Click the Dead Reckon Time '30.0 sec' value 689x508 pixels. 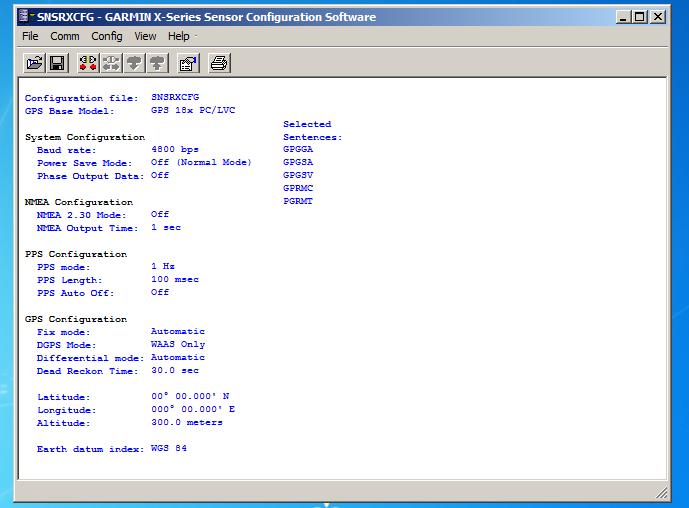click(175, 370)
